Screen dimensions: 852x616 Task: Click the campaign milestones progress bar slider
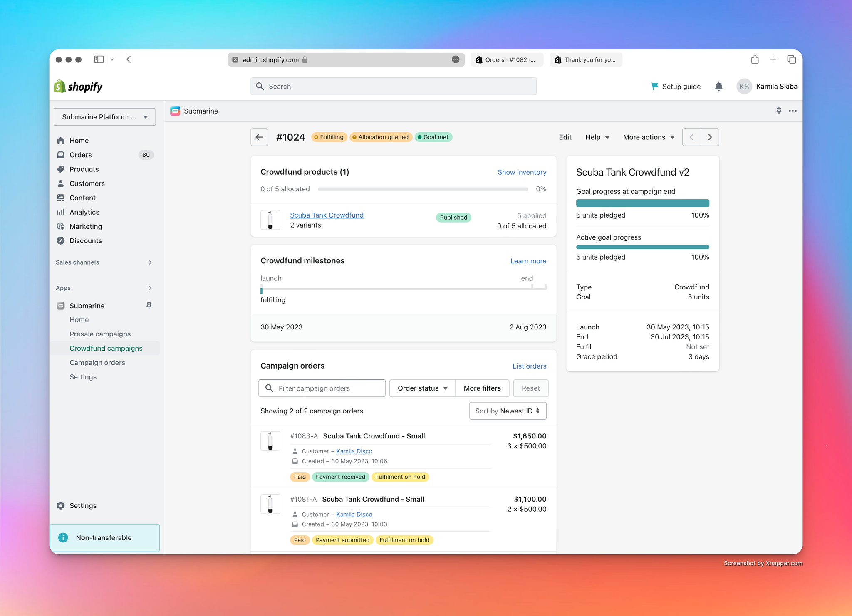[x=262, y=289]
